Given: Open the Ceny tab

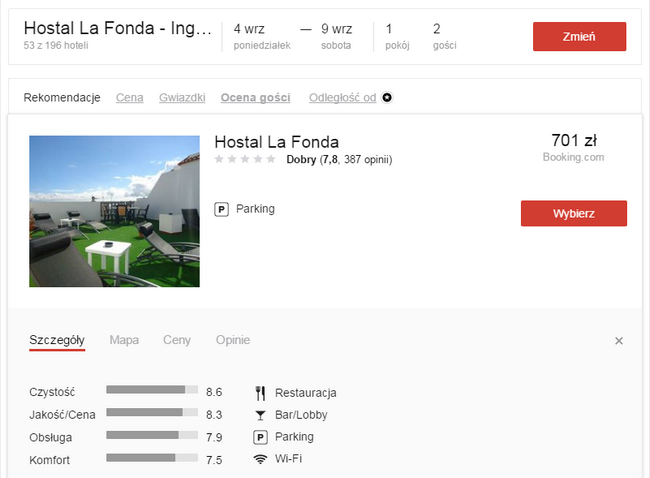Looking at the screenshot, I should tap(177, 340).
